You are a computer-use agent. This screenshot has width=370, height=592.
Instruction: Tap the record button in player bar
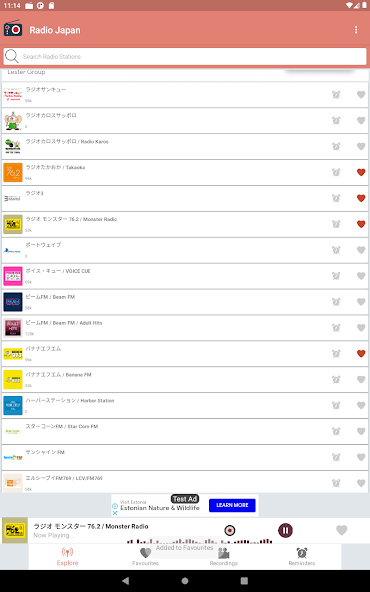coord(230,530)
